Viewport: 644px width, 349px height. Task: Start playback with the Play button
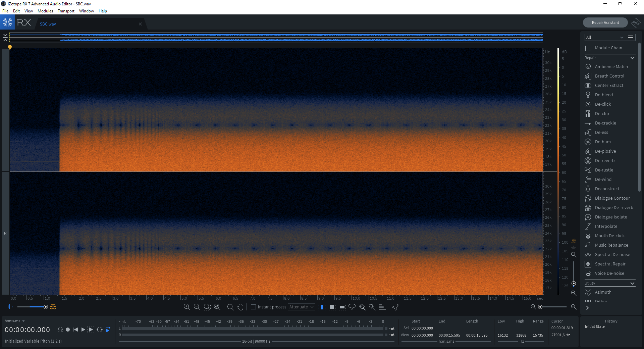[x=83, y=330]
